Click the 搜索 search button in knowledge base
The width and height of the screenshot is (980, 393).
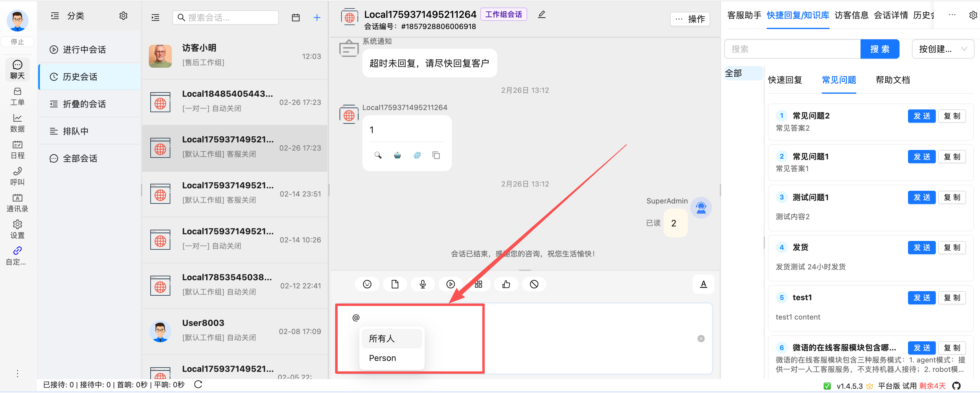point(880,49)
